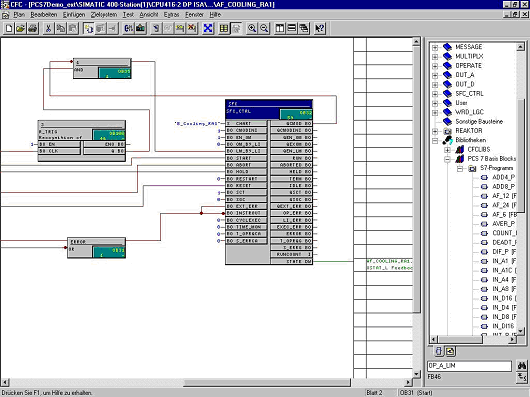The width and height of the screenshot is (530, 397).
Task: Expand the CFCLIBS library node
Action: [448, 149]
